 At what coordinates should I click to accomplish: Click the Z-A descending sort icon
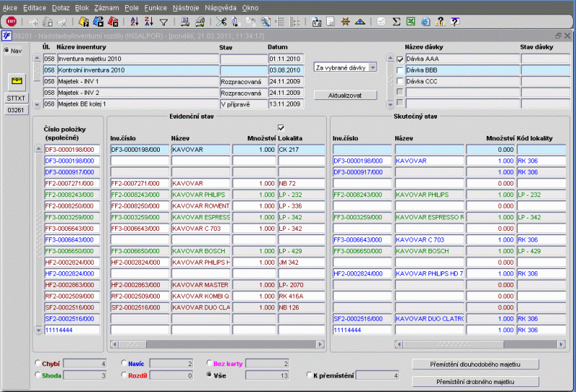[149, 22]
